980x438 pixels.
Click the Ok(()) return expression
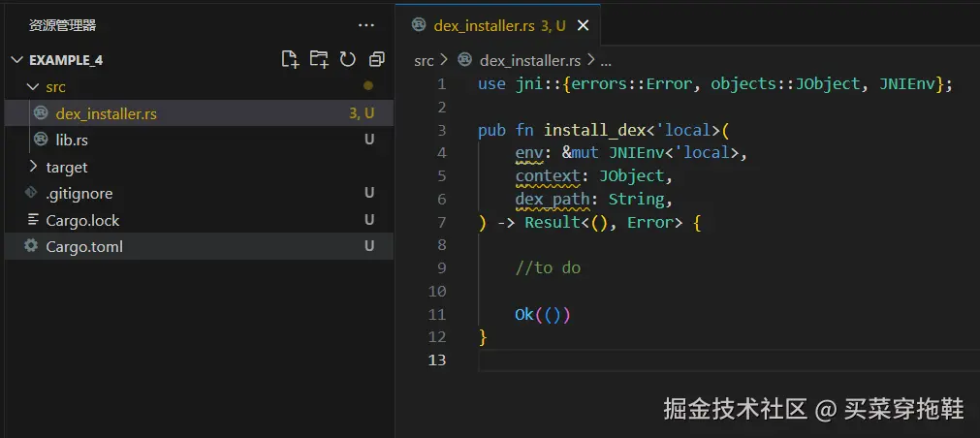543,314
